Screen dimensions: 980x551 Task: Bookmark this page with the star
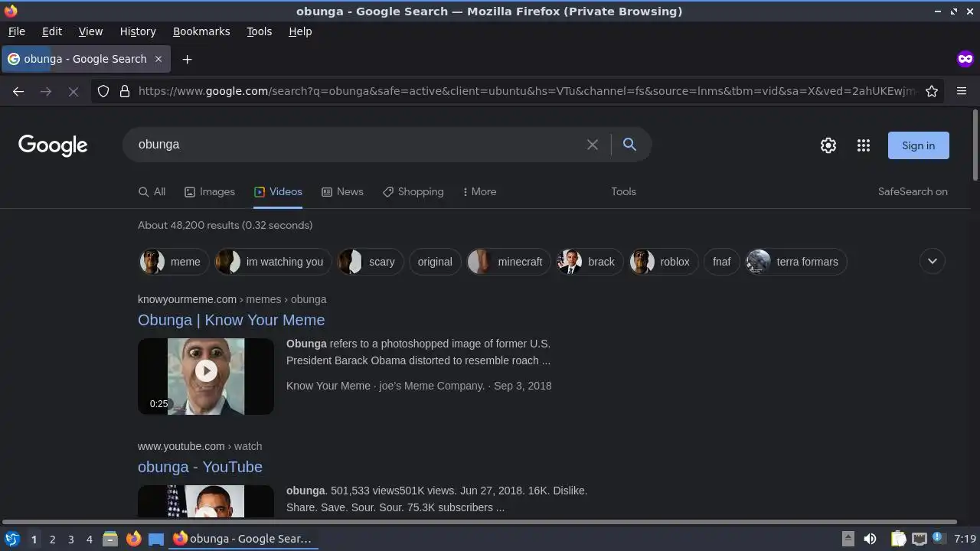point(932,91)
